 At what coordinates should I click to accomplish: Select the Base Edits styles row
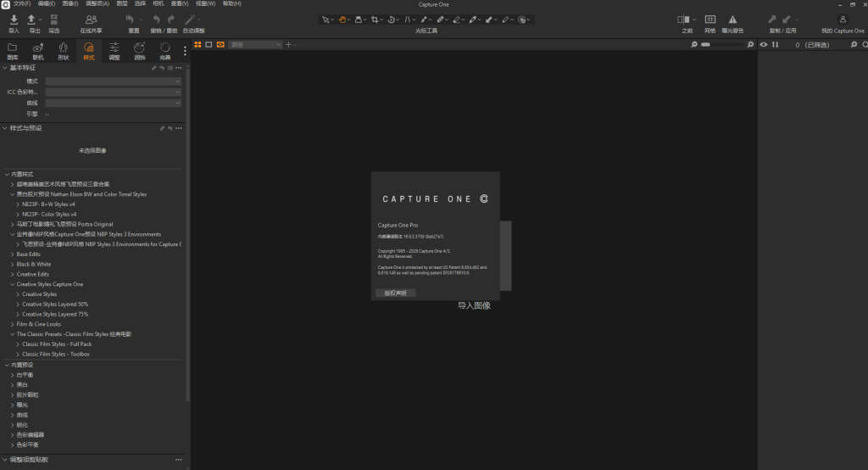coord(29,255)
